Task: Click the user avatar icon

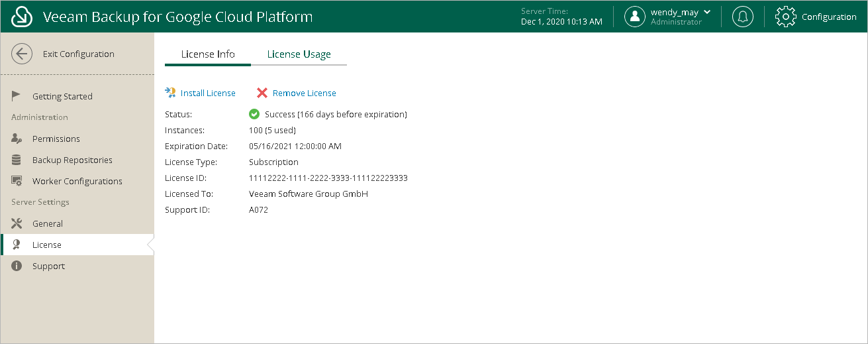Action: click(635, 17)
